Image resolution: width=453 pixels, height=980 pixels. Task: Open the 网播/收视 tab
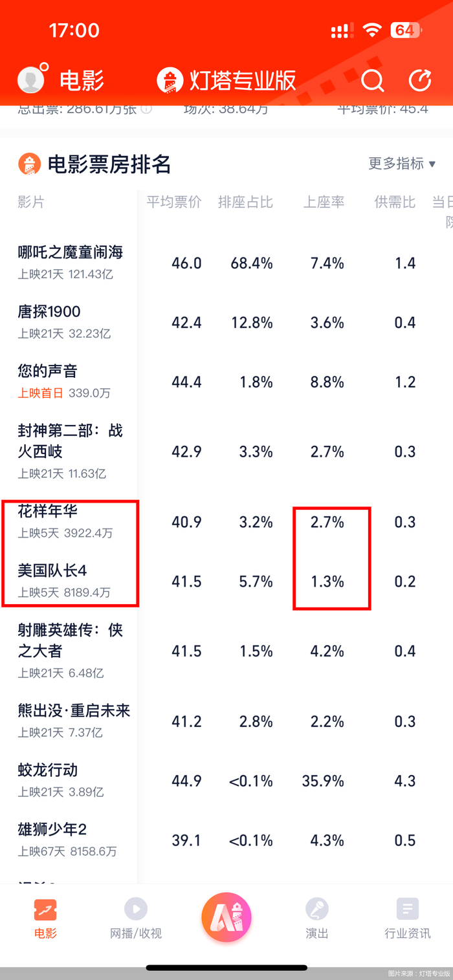(135, 918)
